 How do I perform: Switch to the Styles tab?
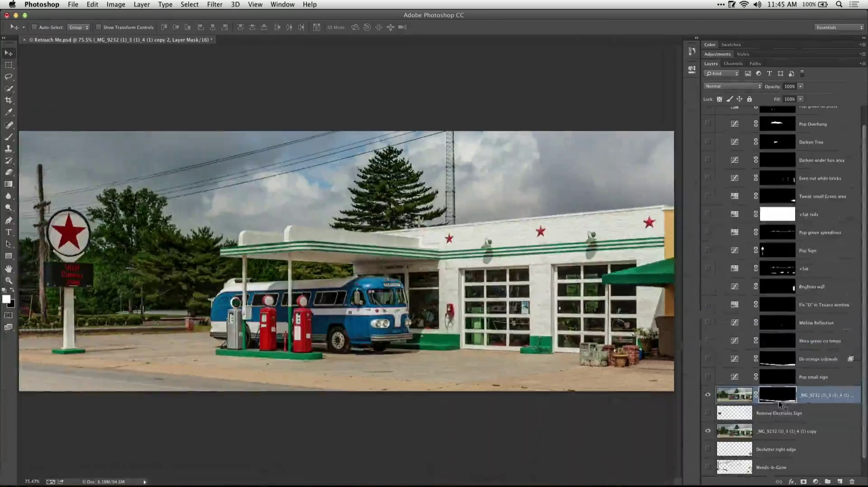(743, 54)
